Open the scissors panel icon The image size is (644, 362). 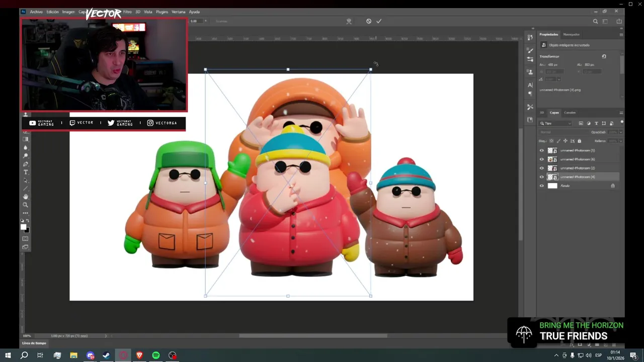(530, 107)
